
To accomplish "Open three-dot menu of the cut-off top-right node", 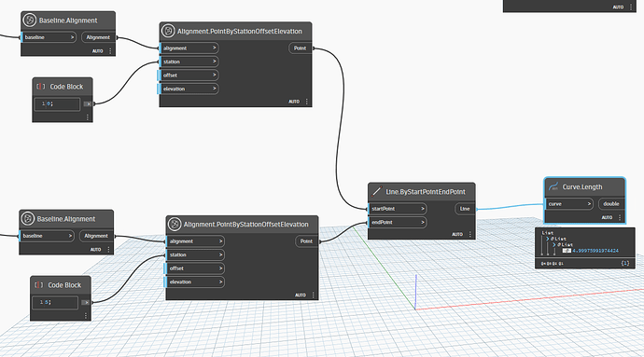I will click(631, 7).
